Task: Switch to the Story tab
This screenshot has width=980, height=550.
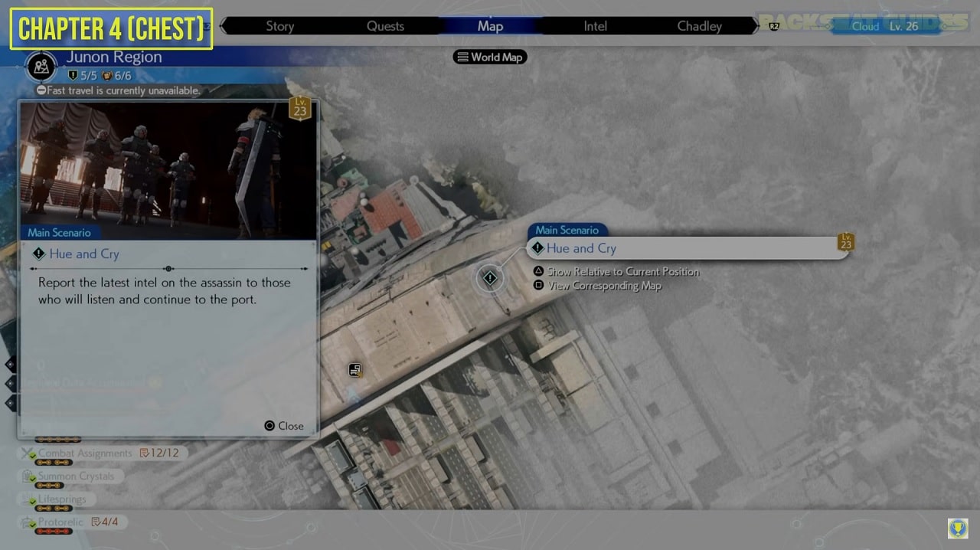Action: [279, 26]
